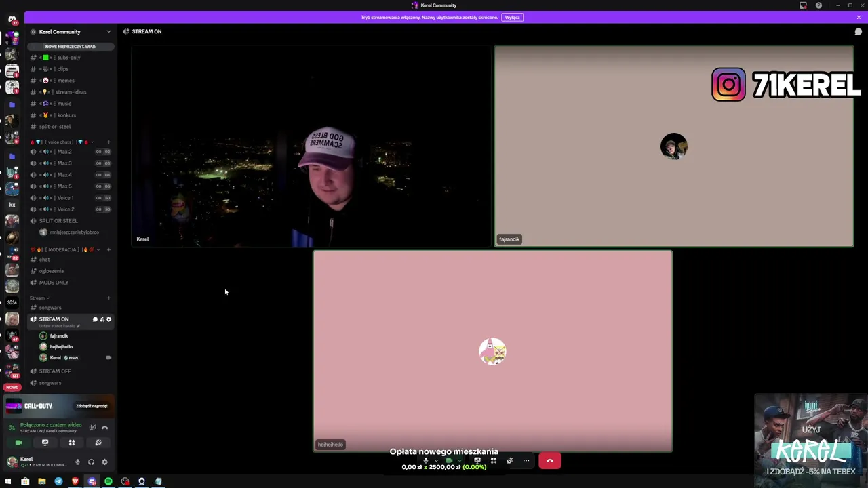Open the music text channel
Screen dimensions: 868x488
70,104
